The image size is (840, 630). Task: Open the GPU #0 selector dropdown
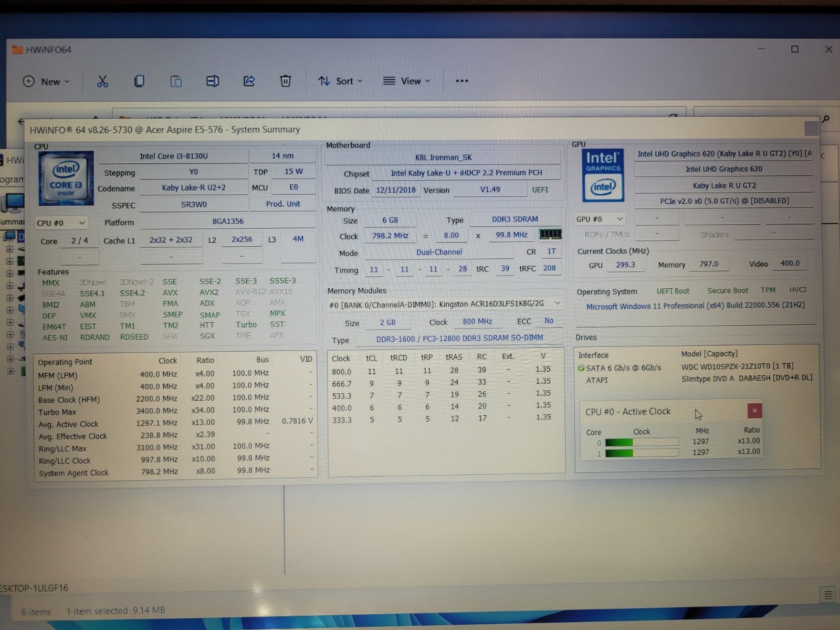tap(600, 219)
